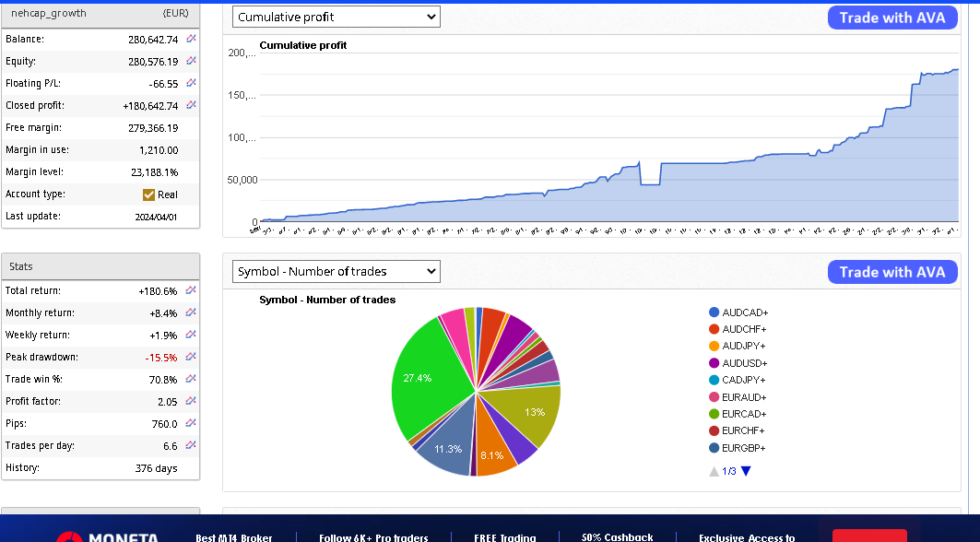Click the Real account type checkmark
Image resolution: width=980 pixels, height=542 pixels.
pos(148,194)
